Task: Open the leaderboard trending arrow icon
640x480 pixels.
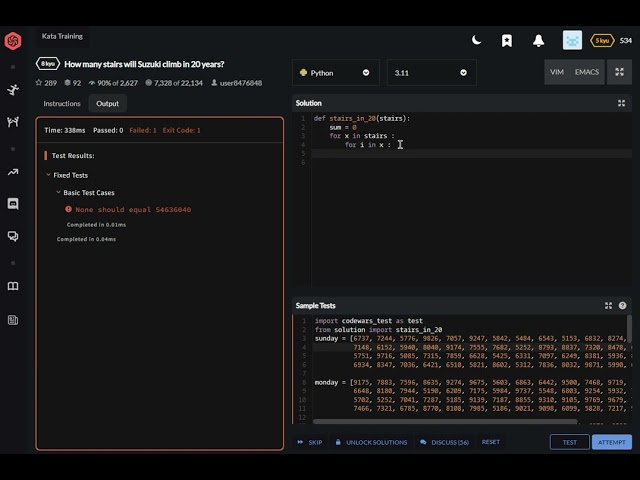Action: 13,172
